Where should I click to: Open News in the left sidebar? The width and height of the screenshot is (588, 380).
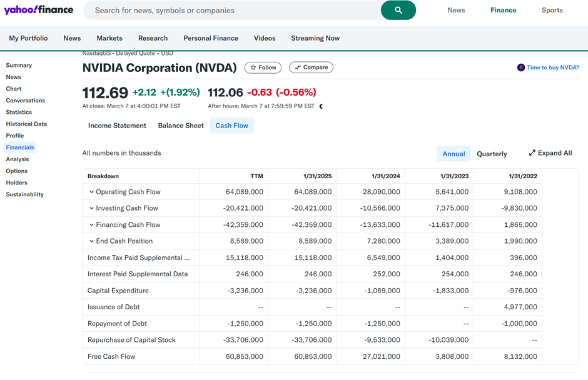14,77
